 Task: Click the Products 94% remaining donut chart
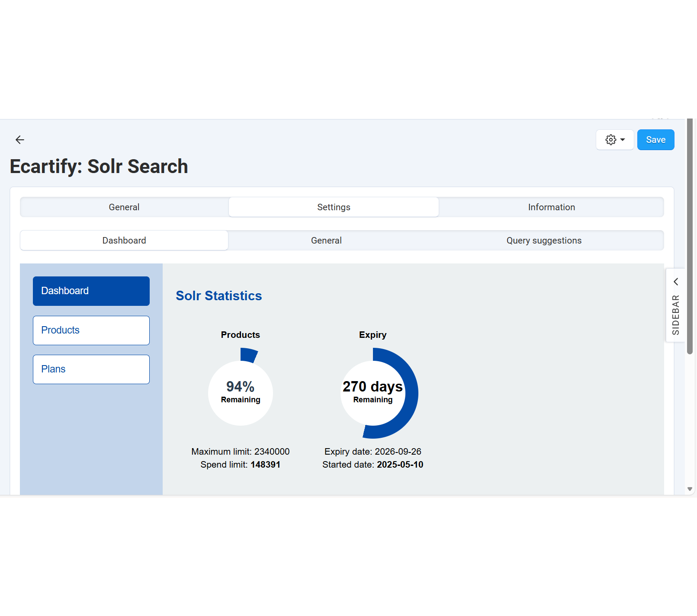tap(241, 393)
